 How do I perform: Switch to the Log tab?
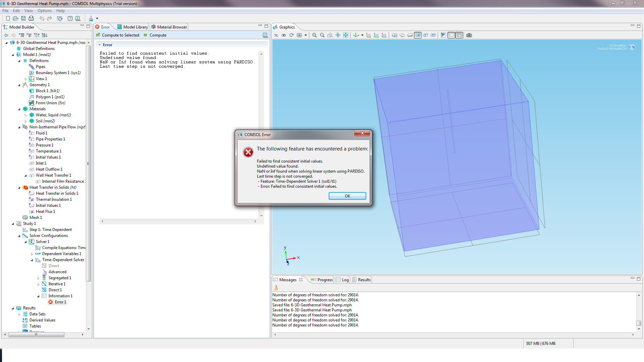point(342,280)
